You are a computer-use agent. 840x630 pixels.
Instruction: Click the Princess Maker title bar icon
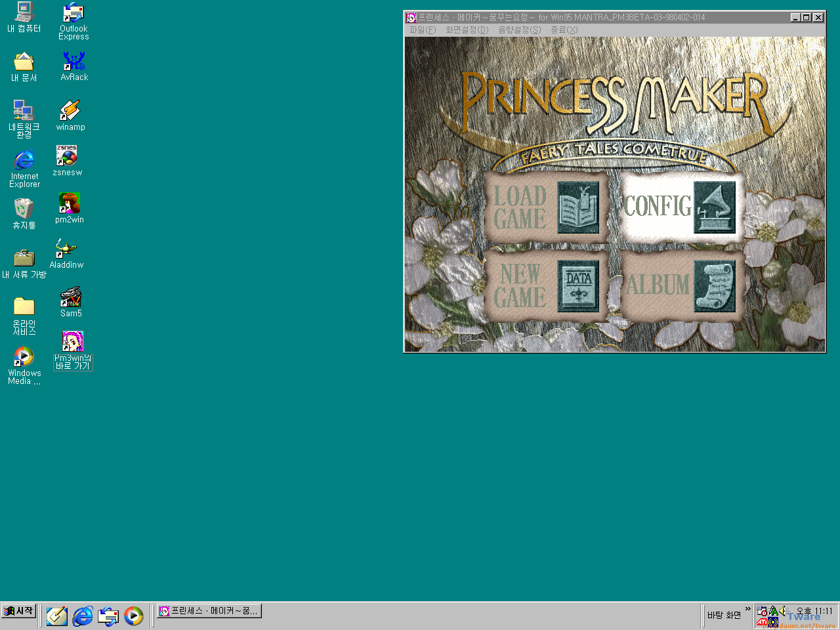pyautogui.click(x=411, y=18)
